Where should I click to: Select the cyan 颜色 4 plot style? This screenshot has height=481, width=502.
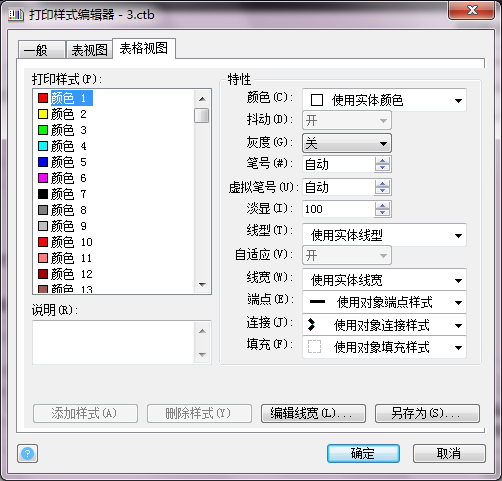62,146
